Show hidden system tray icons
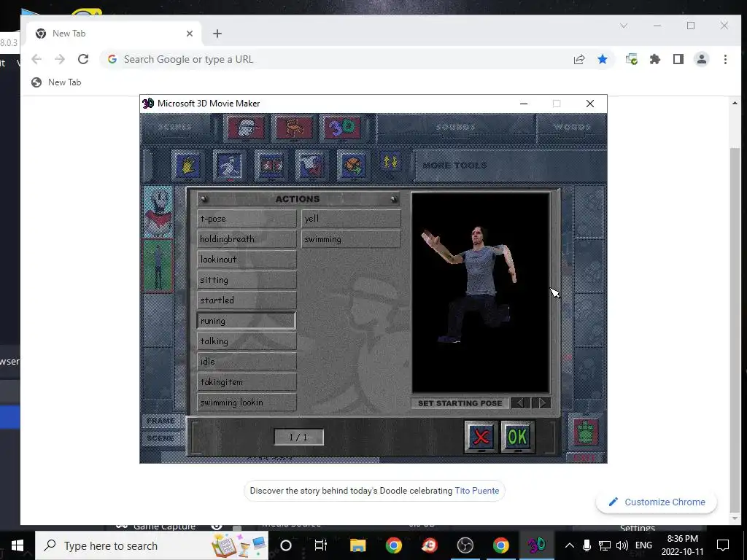The height and width of the screenshot is (560, 747). 569,545
